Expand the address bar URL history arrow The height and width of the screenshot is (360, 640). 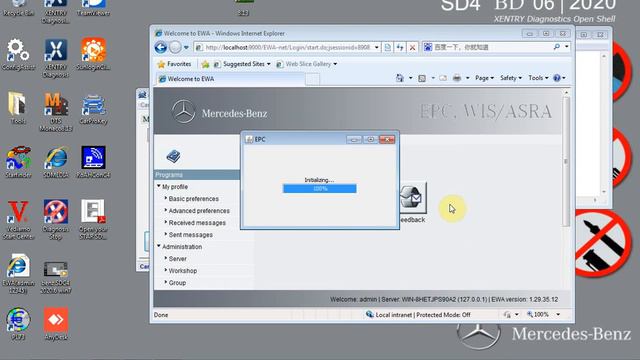tap(377, 47)
